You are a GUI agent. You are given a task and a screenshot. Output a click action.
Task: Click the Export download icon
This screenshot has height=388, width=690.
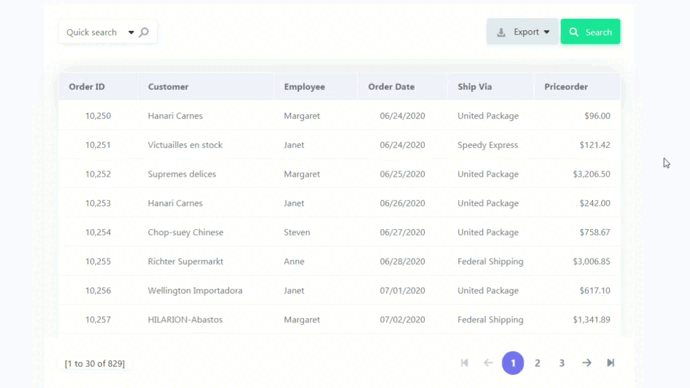coord(501,32)
